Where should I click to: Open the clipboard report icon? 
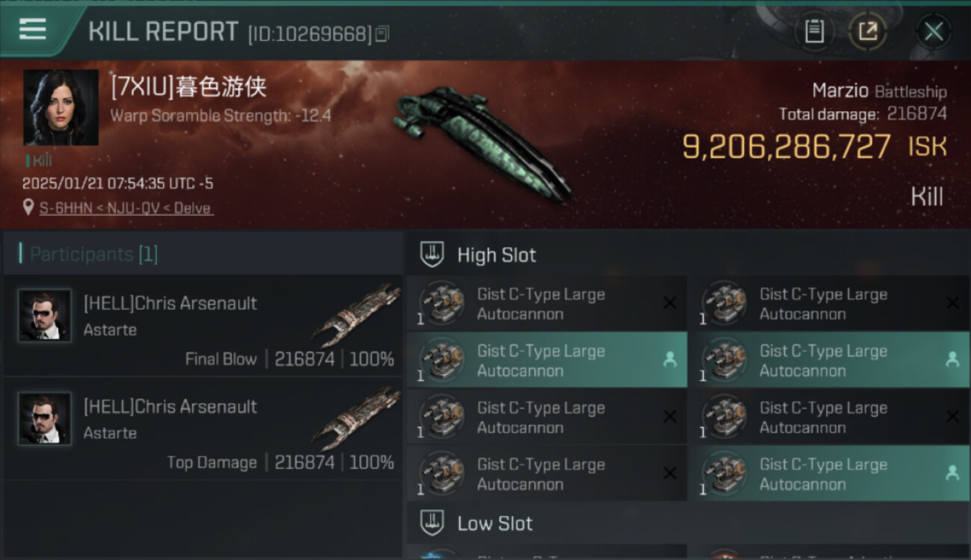(x=814, y=31)
